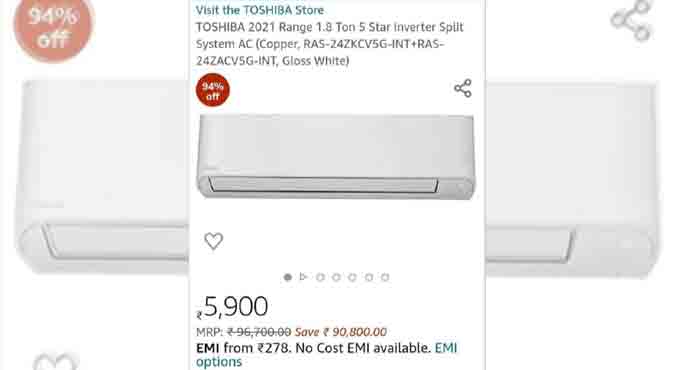Tap the ₹5,900 price
Image resolution: width=680 pixels, height=370 pixels.
click(232, 307)
